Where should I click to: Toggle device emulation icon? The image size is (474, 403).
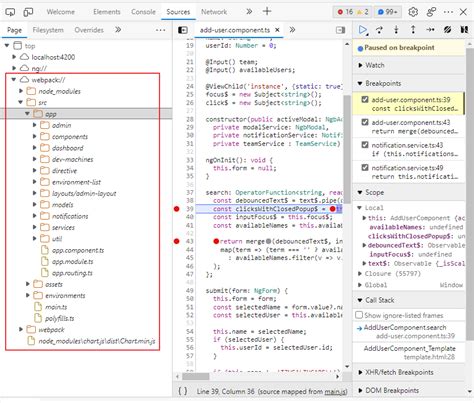click(x=28, y=12)
